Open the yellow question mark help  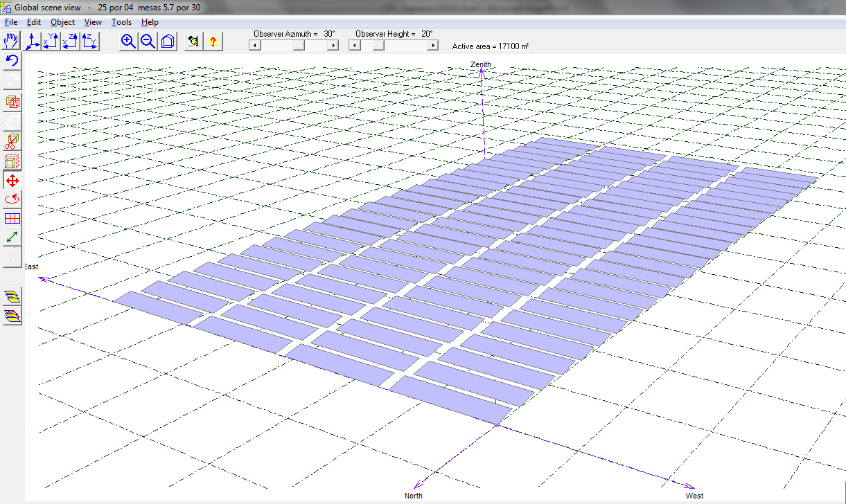[213, 42]
